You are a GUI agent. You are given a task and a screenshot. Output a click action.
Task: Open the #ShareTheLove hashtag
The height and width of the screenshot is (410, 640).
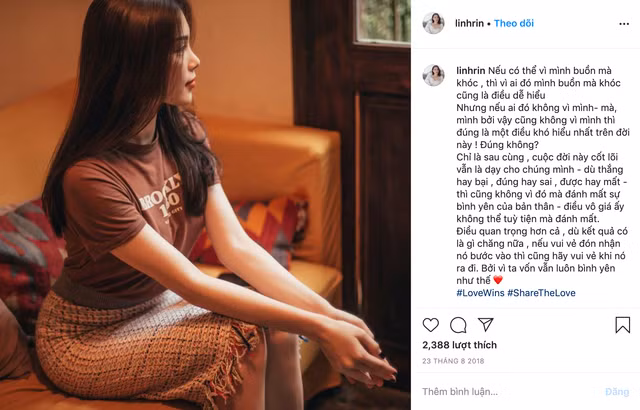[x=541, y=293]
